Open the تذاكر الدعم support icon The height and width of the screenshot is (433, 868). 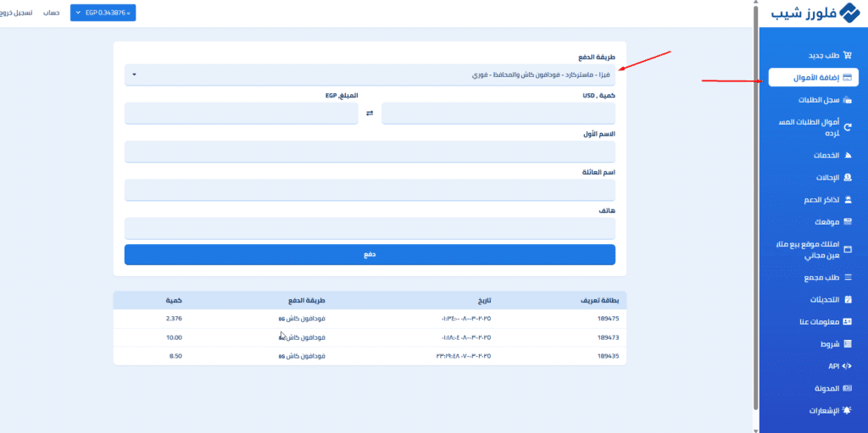(848, 200)
